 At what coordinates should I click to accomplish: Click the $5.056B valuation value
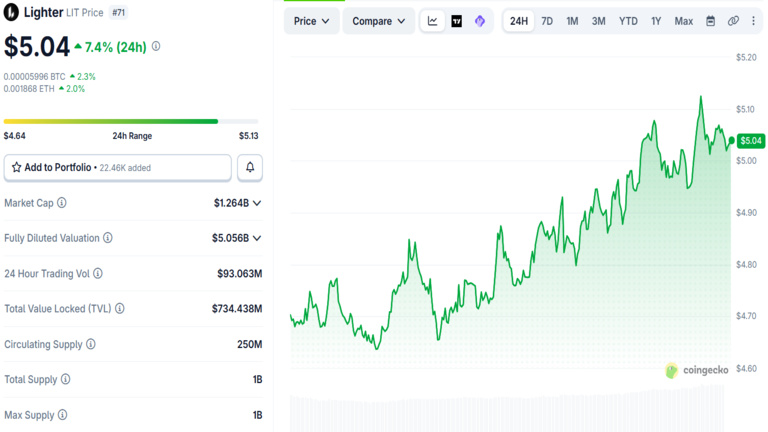tap(230, 238)
